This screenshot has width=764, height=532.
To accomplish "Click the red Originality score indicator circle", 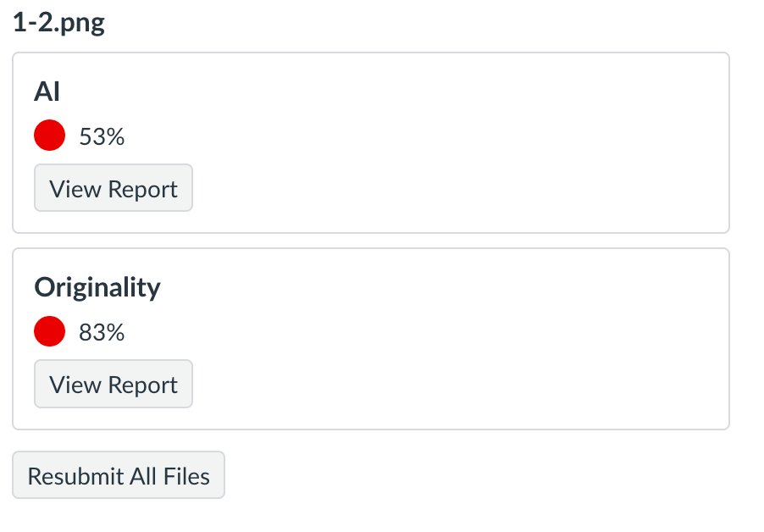I will [x=49, y=332].
